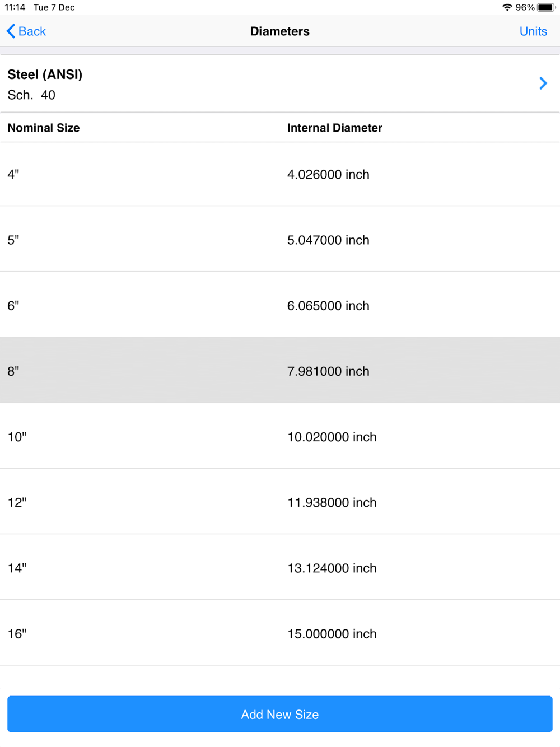
Task: Open Steel (ANSI) Sch. 40 material row
Action: (x=224, y=84)
